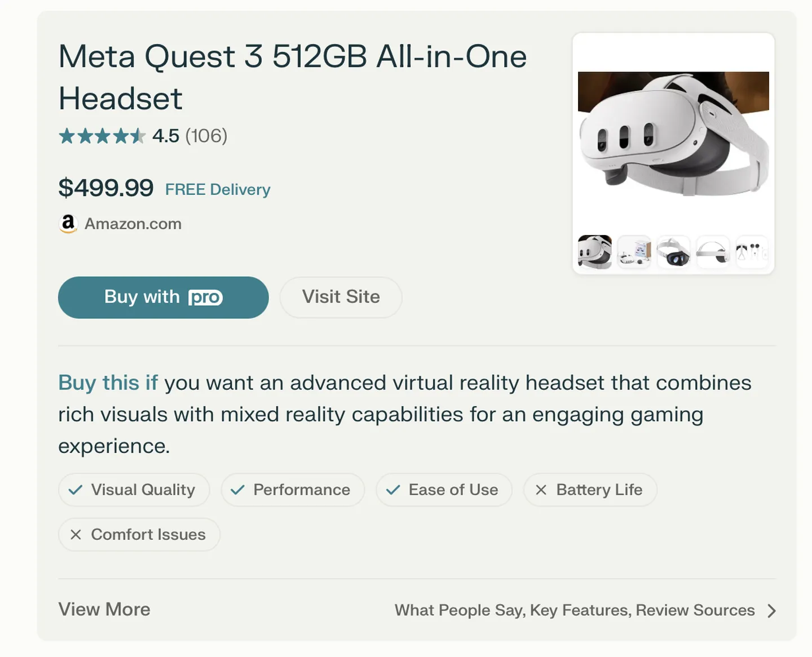
Task: Click the Battery Life tag
Action: coord(590,490)
